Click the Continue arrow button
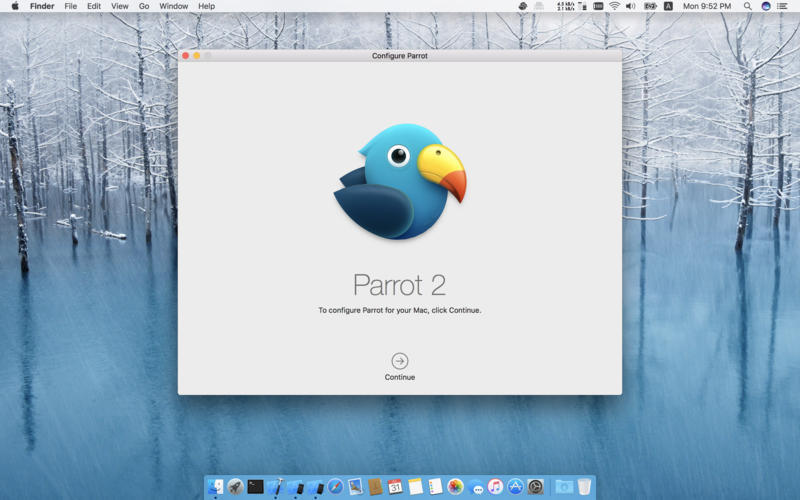This screenshot has width=800, height=500. coord(399,361)
